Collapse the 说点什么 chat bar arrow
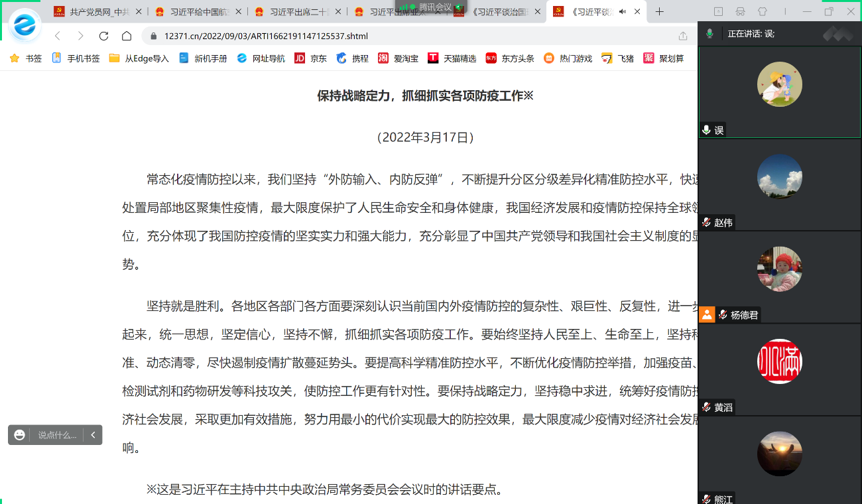This screenshot has width=862, height=504. click(x=93, y=435)
